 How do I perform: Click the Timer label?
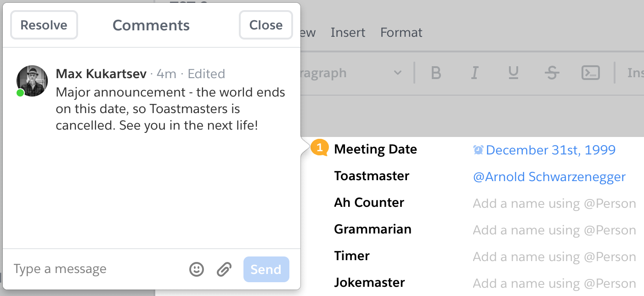[352, 256]
